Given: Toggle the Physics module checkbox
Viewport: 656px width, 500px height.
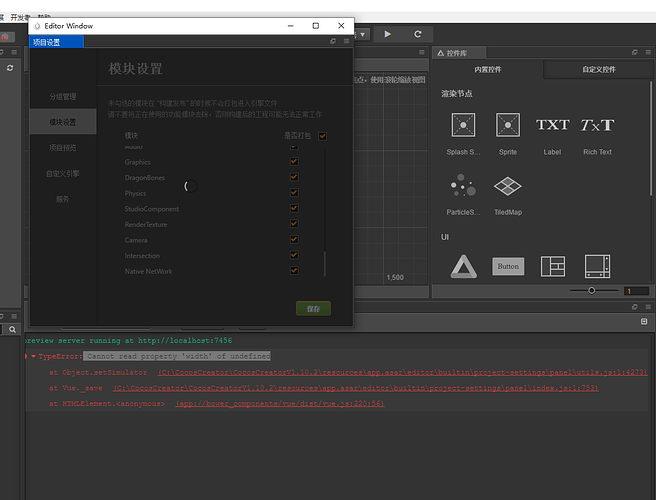Looking at the screenshot, I should point(294,192).
